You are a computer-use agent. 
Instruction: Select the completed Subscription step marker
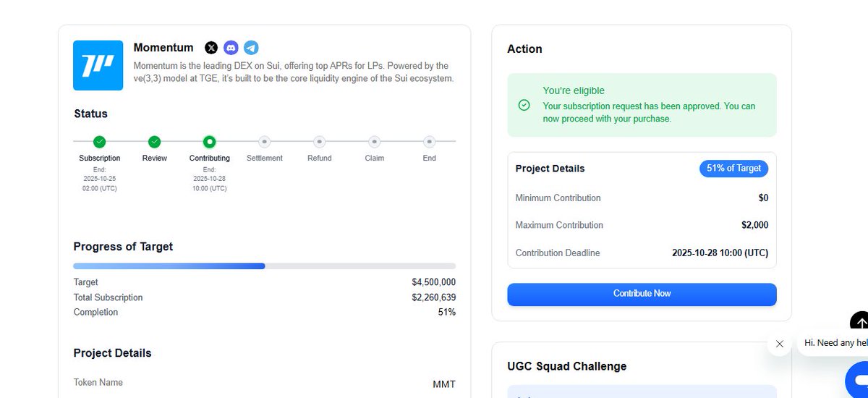pyautogui.click(x=99, y=142)
